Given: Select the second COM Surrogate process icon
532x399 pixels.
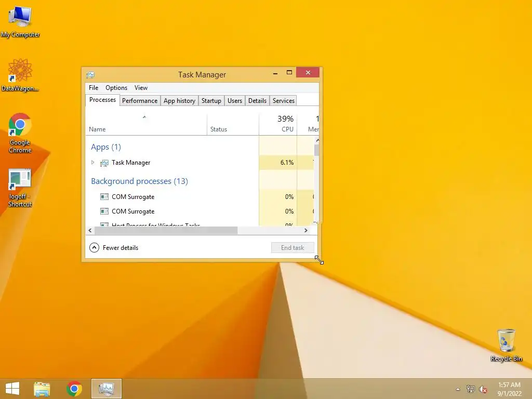Looking at the screenshot, I should 104,211.
